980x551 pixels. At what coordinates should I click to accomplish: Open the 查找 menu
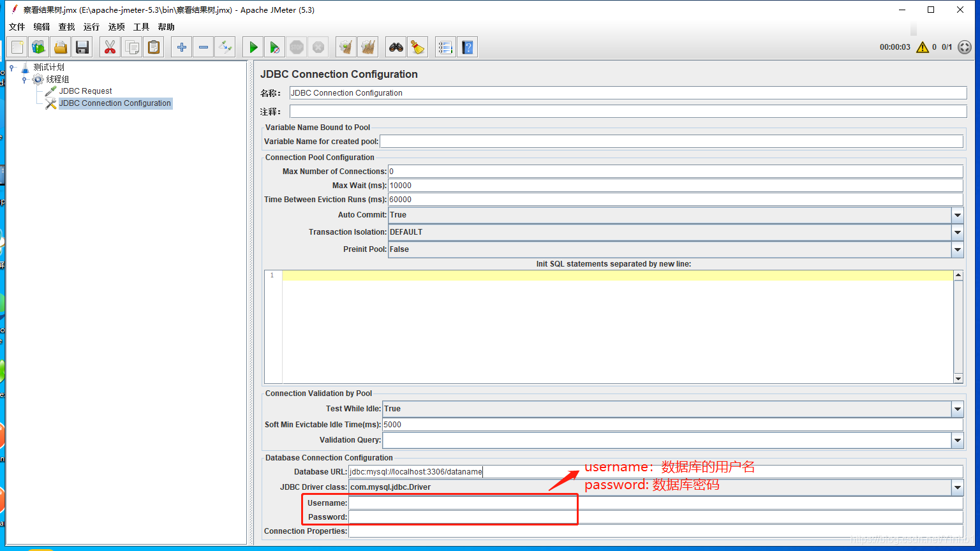tap(67, 27)
